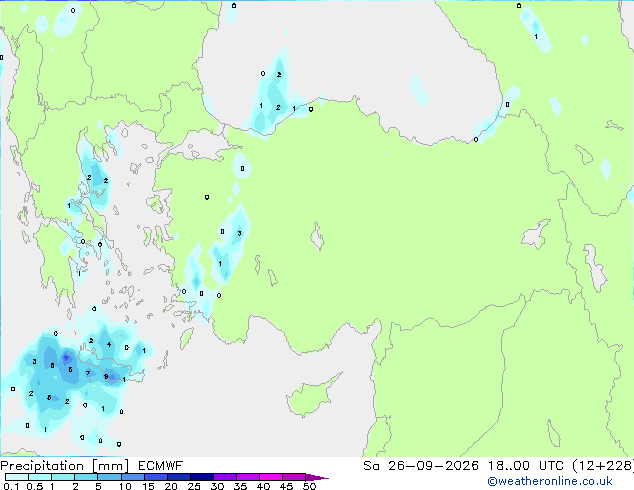Click the legend tick label '10'
The height and width of the screenshot is (490, 634).
tap(125, 486)
